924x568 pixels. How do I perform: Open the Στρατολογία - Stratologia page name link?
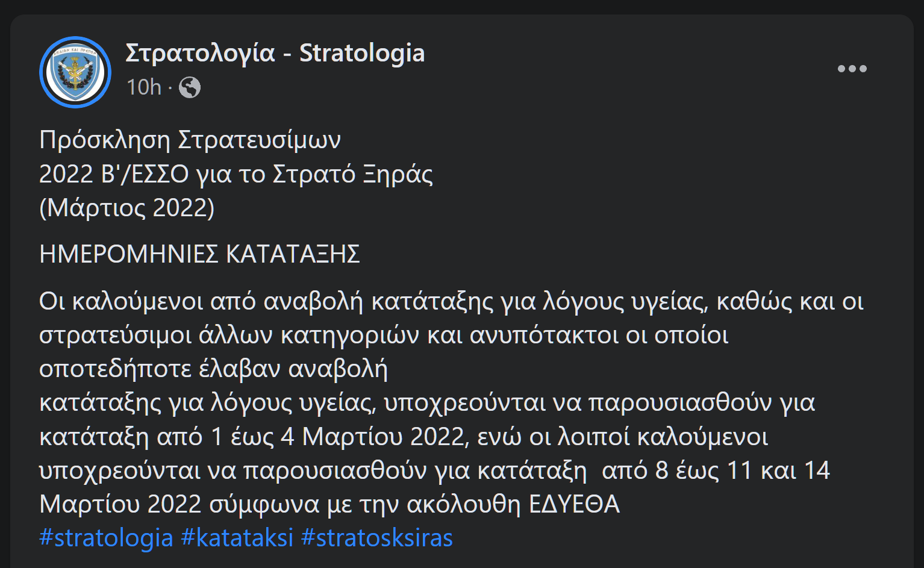click(275, 53)
